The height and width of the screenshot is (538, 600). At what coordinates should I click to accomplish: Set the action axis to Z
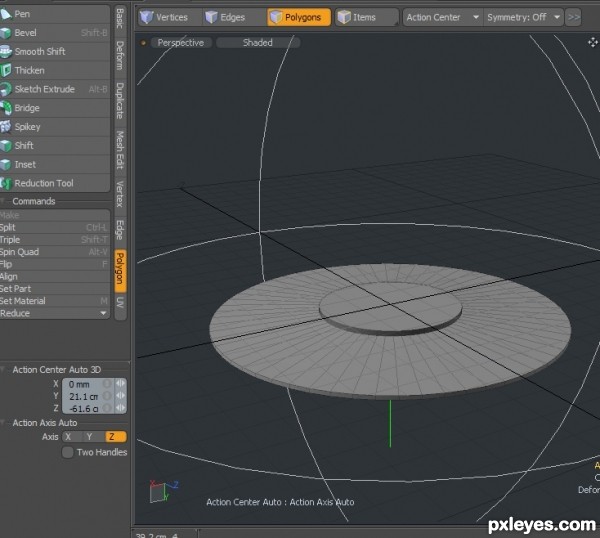116,437
